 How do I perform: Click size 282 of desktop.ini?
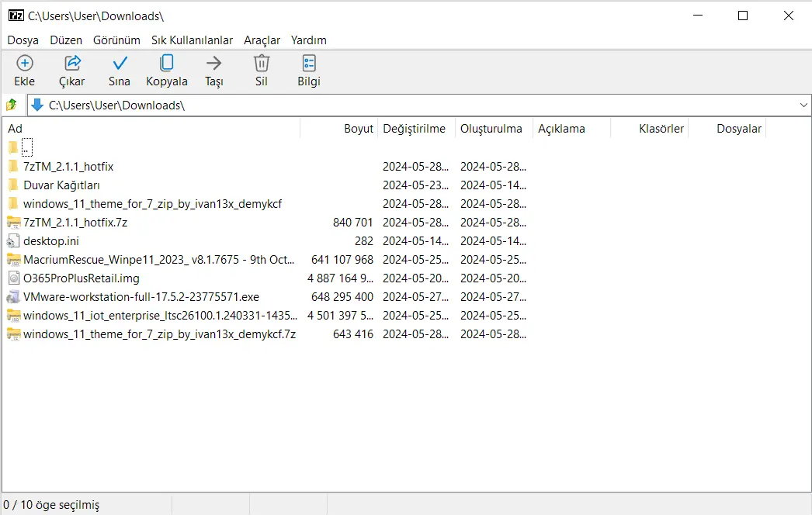pos(364,241)
